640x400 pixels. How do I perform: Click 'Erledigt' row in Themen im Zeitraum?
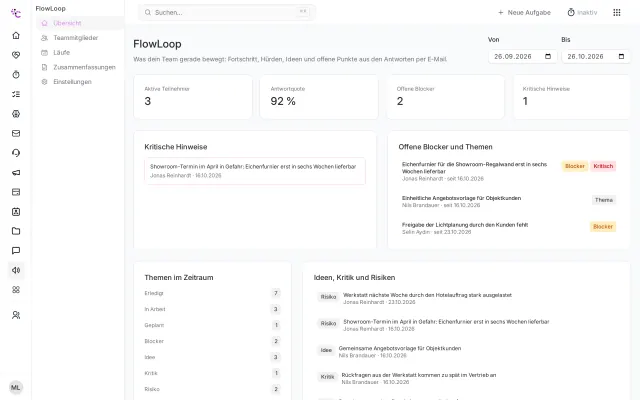tap(212, 293)
